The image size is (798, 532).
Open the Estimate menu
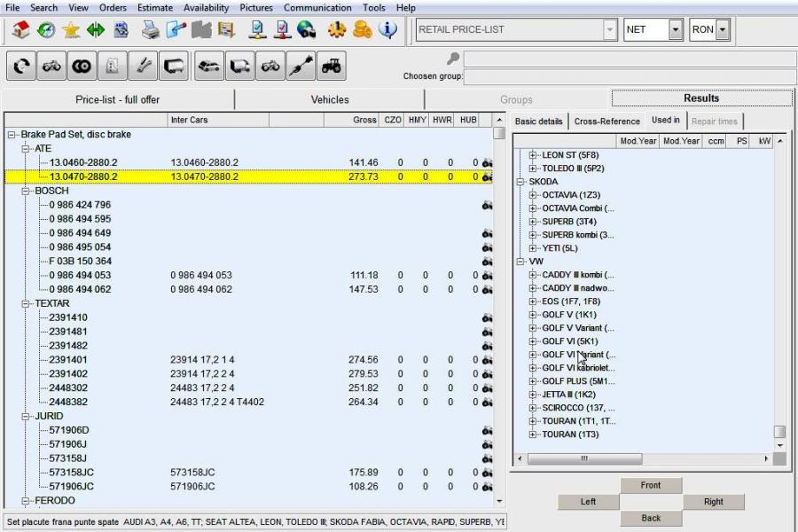point(153,8)
